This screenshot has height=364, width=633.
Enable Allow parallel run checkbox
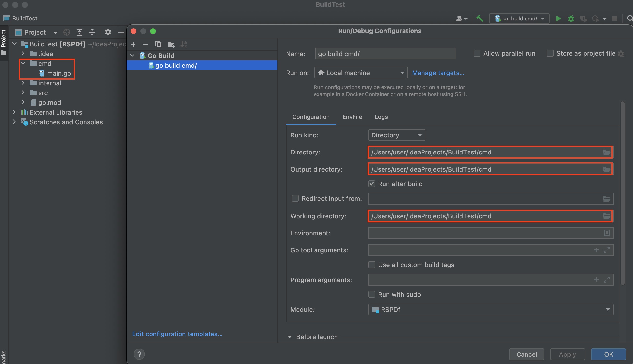(477, 53)
